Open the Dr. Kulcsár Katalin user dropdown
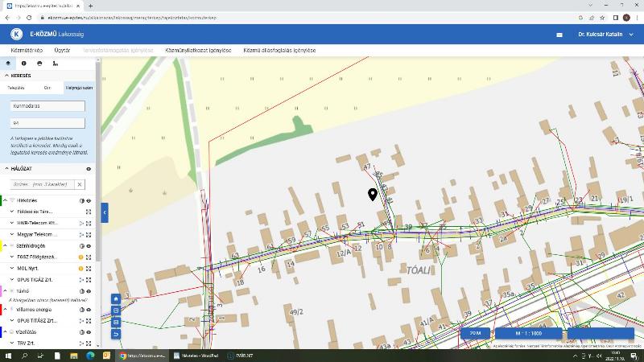The height and width of the screenshot is (362, 644). coord(606,35)
